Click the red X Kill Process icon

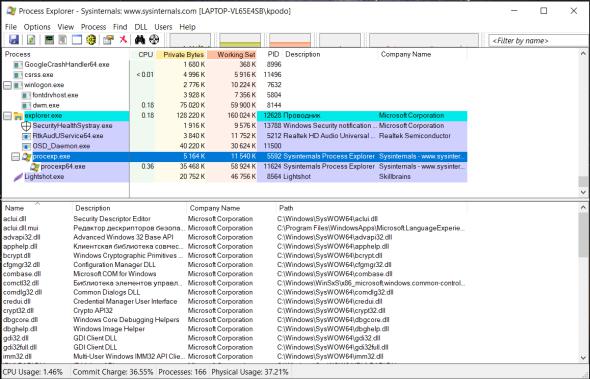[123, 39]
